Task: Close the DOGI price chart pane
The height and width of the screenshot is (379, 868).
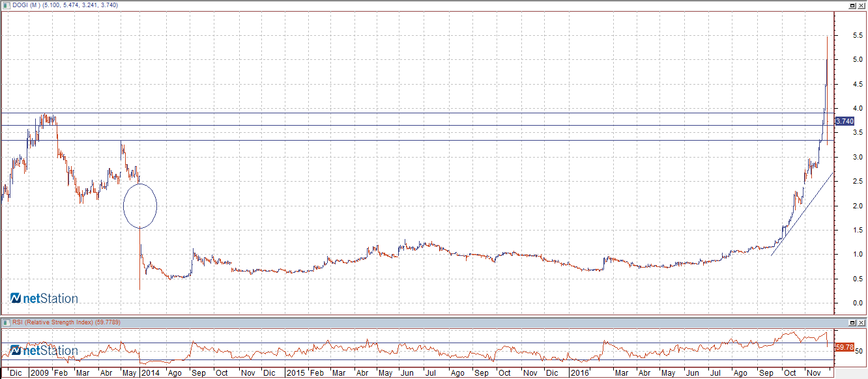Action: pos(861,5)
